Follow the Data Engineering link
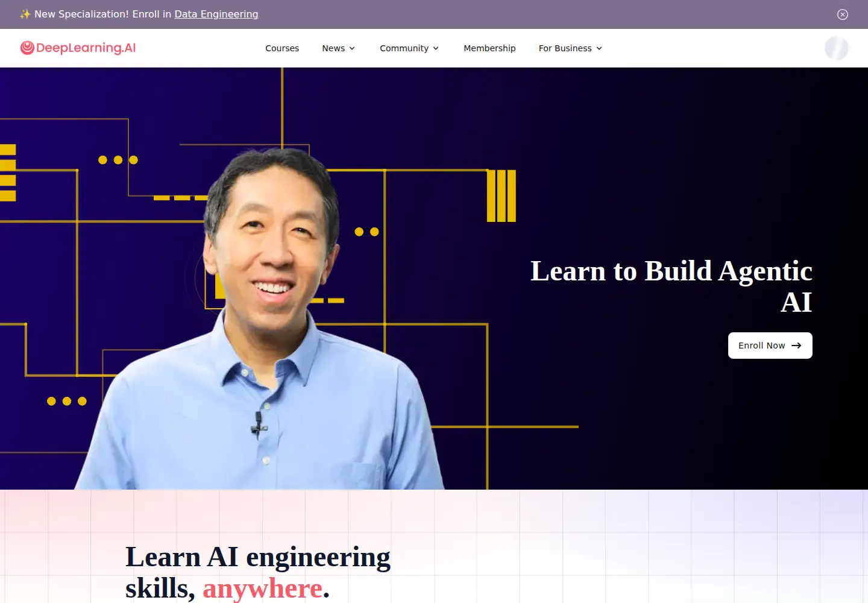This screenshot has height=603, width=868. [x=216, y=14]
